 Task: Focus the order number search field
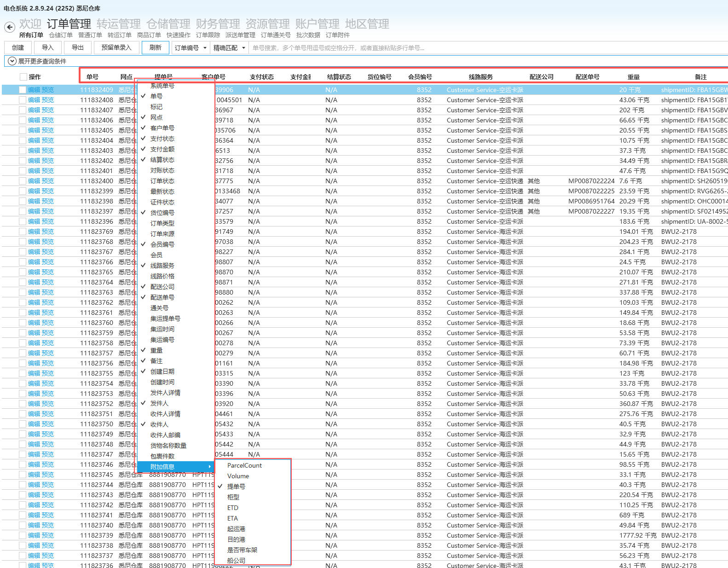coord(488,48)
